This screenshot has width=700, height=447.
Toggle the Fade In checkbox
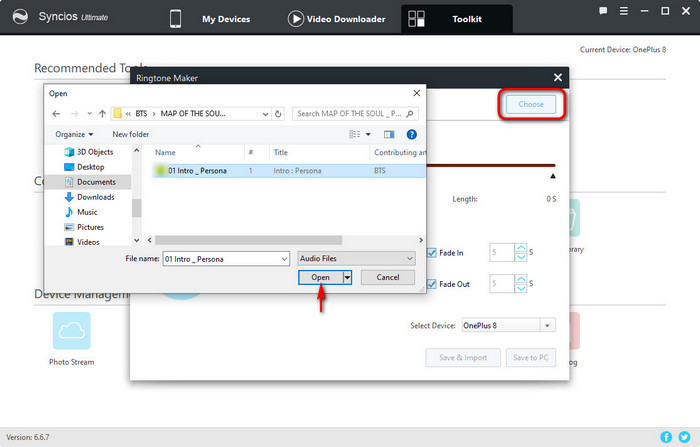coord(432,253)
